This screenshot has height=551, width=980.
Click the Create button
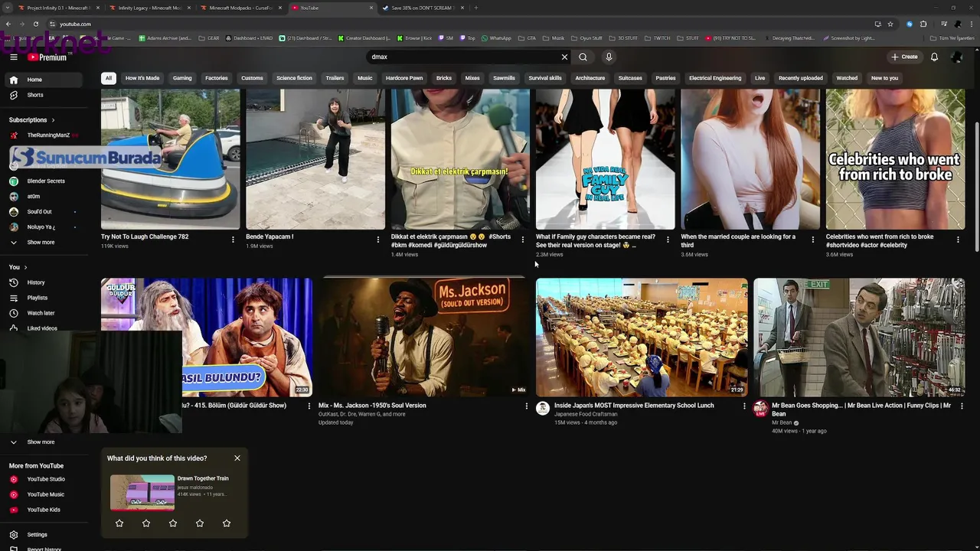point(904,57)
